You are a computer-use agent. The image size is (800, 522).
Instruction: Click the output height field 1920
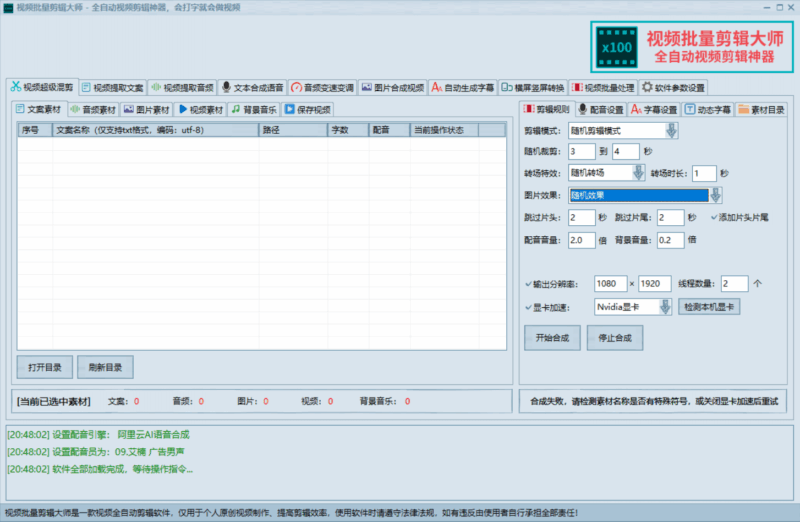(x=655, y=284)
